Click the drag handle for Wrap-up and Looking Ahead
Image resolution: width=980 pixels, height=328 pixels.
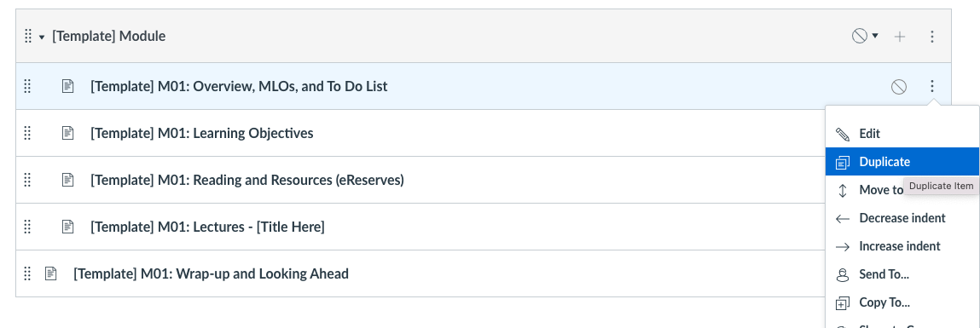coord(27,273)
